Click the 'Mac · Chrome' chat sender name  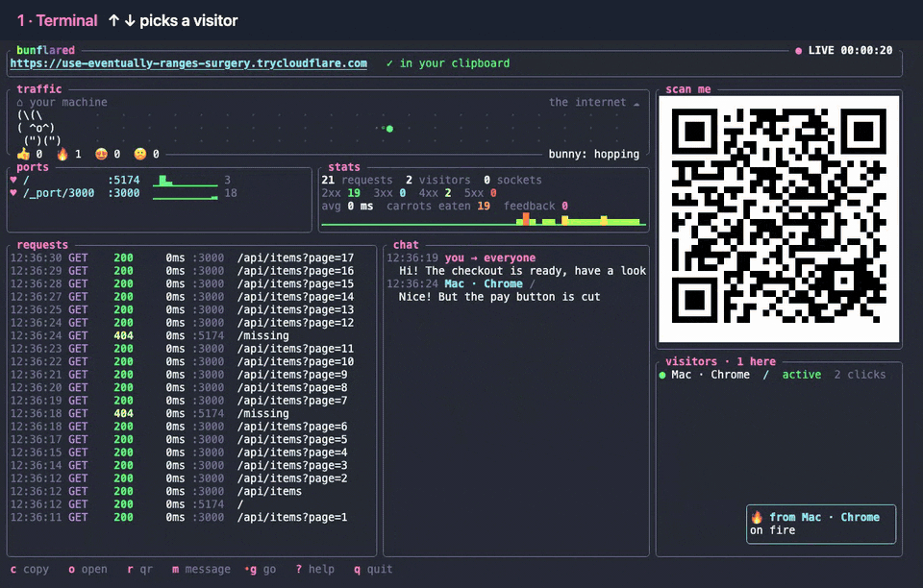pos(484,284)
